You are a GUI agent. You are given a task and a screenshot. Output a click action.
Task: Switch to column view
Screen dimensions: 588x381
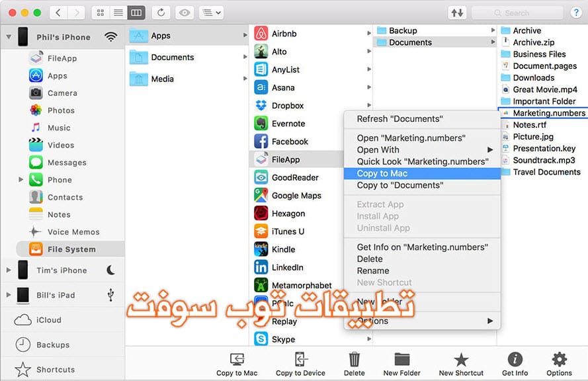click(136, 13)
